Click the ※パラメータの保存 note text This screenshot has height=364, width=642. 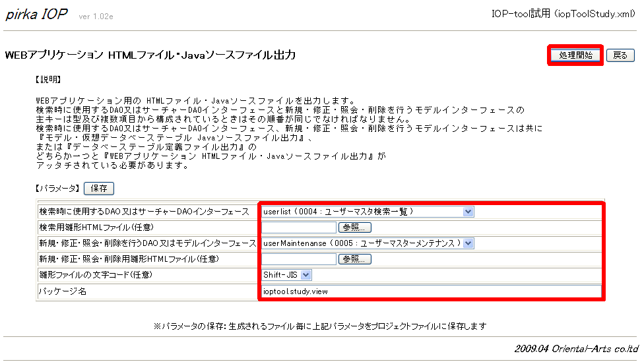[x=320, y=326]
